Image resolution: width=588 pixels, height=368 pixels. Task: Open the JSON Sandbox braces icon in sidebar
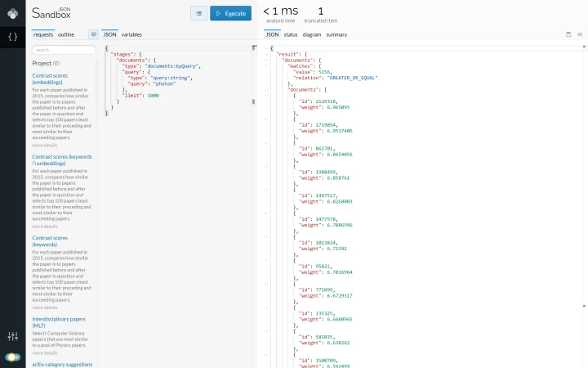13,37
